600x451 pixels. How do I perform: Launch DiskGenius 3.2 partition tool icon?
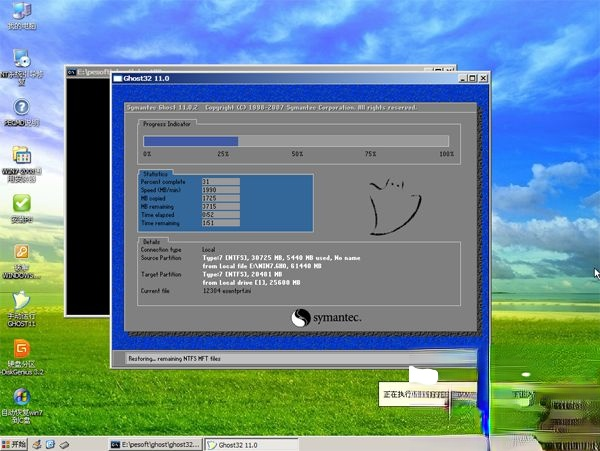coord(22,357)
